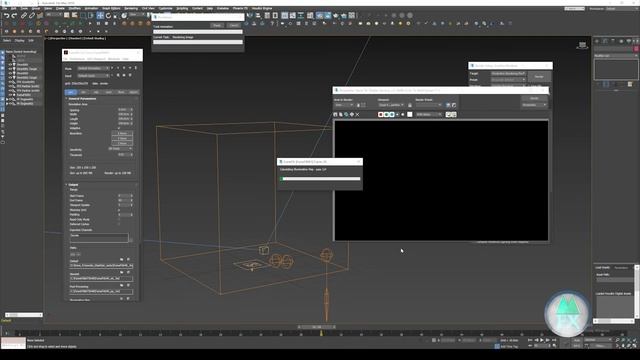Open the Preset dropdown in Render Setup
Viewport: 640px width, 360px height.
point(508,80)
